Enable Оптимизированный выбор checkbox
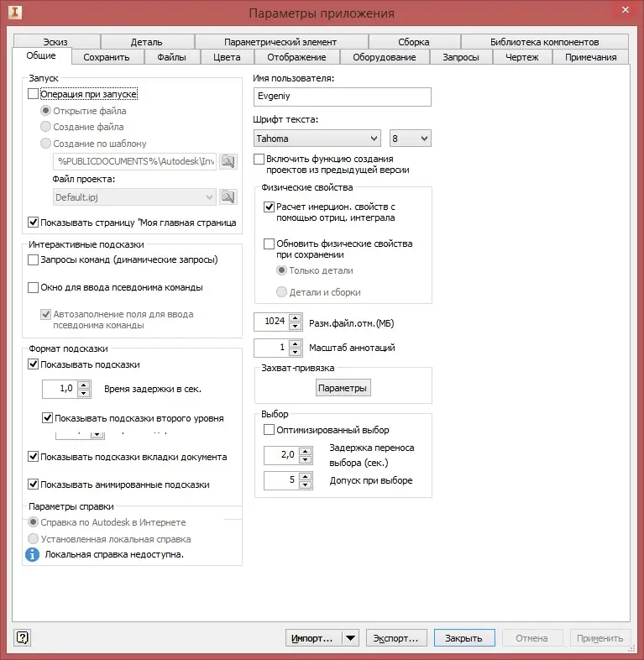This screenshot has width=644, height=660. tap(269, 430)
